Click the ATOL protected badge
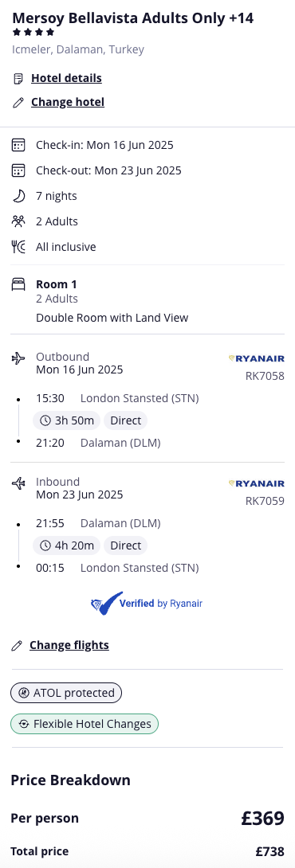295x868 pixels. tap(66, 693)
